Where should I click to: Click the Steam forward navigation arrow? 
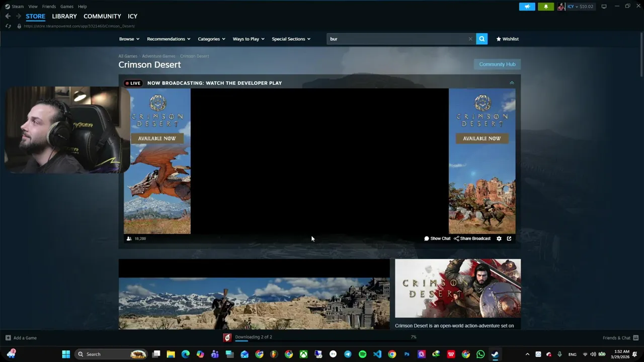pyautogui.click(x=19, y=16)
